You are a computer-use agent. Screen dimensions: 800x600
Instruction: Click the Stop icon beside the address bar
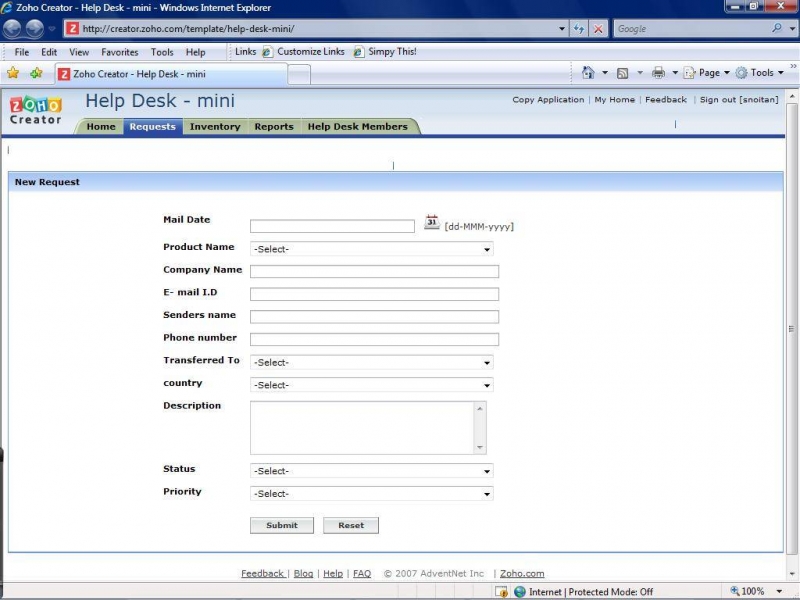coord(597,28)
